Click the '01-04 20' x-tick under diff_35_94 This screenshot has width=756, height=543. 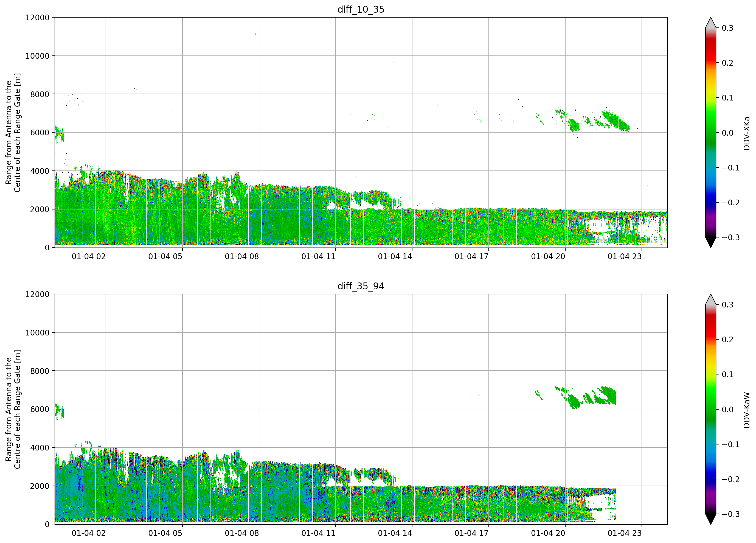(548, 533)
